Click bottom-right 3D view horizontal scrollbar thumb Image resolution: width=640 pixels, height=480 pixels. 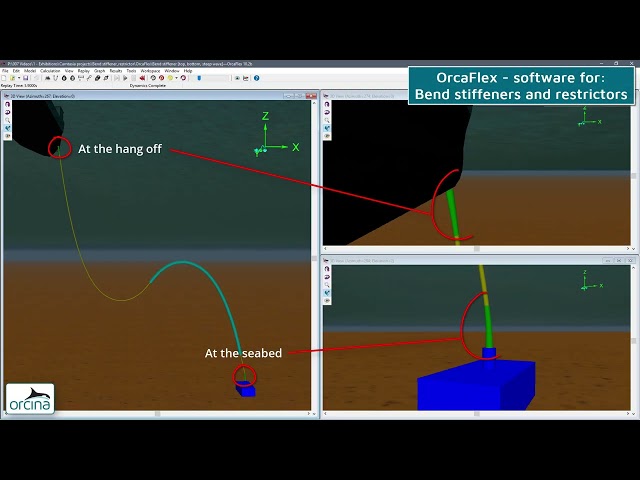point(476,413)
